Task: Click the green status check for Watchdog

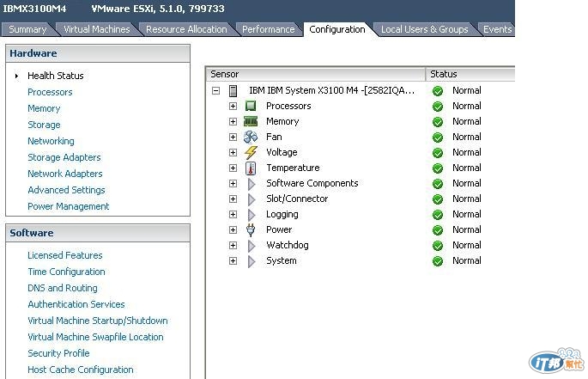Action: coord(437,246)
